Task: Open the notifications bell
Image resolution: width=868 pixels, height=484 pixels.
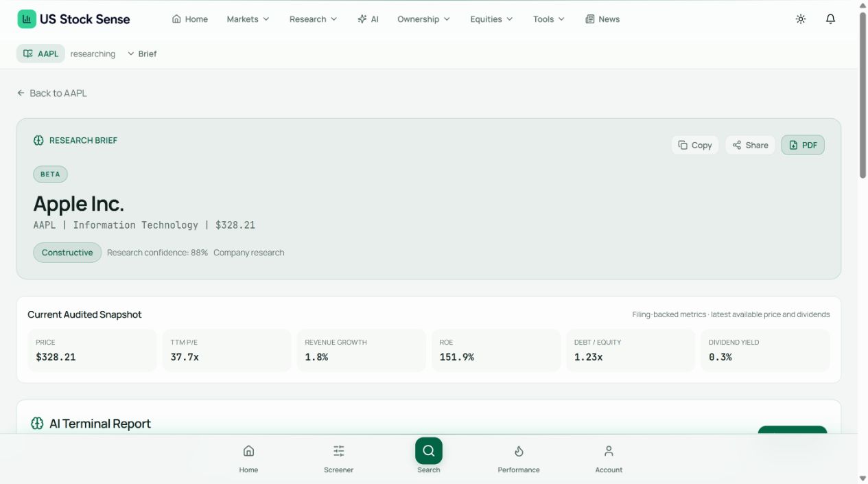Action: 830,19
